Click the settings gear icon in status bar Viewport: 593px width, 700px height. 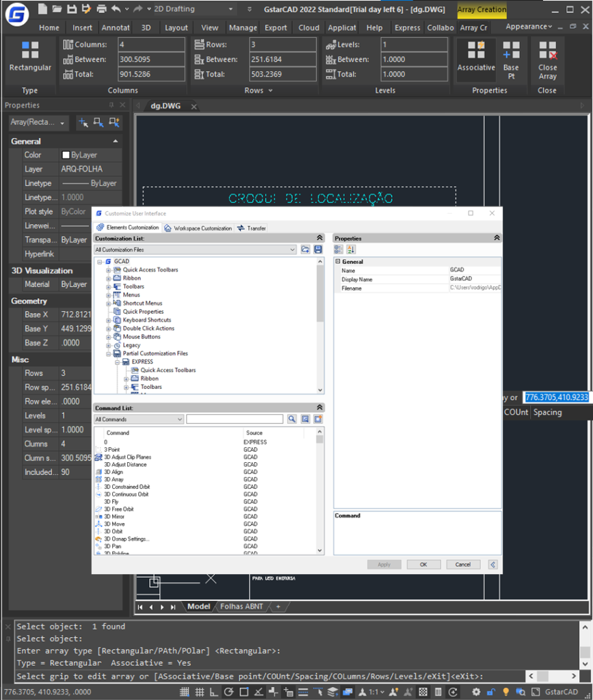477,692
